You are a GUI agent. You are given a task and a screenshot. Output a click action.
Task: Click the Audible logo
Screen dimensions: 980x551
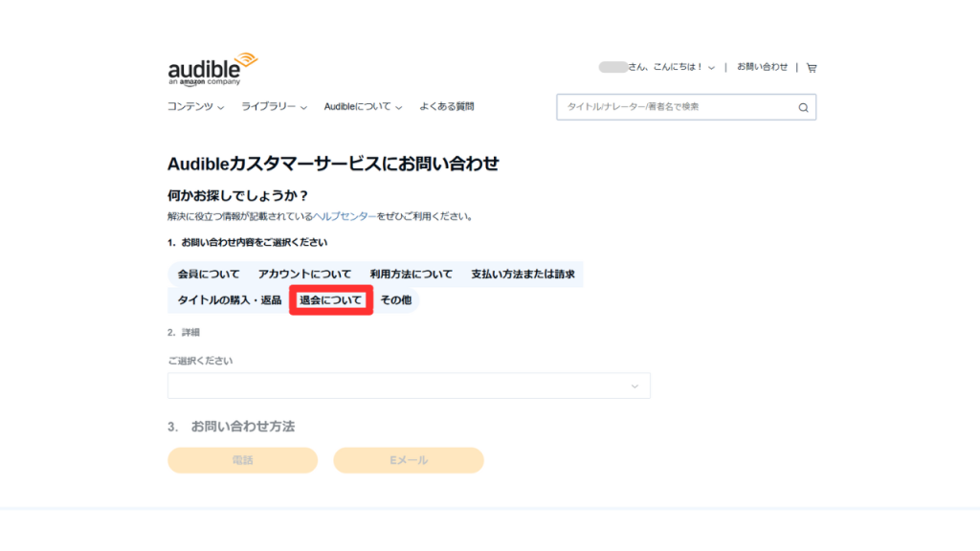click(x=212, y=69)
